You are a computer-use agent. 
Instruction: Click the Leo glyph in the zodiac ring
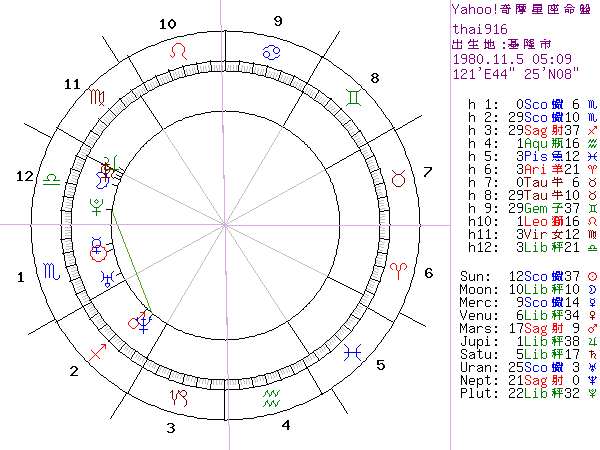pyautogui.click(x=178, y=49)
